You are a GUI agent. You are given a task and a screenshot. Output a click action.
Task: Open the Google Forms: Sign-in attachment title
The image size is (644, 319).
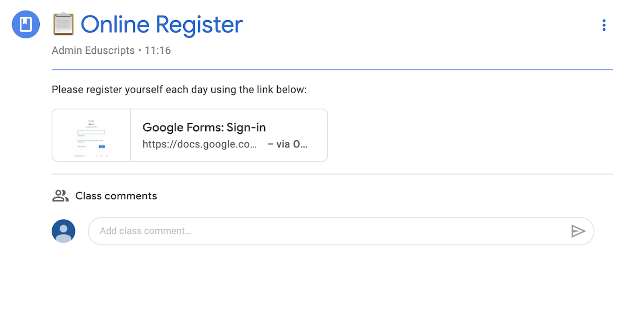click(x=204, y=127)
